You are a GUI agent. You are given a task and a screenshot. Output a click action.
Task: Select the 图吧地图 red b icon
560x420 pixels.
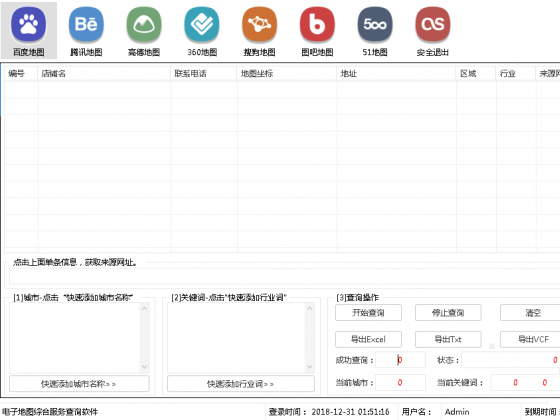click(x=317, y=25)
